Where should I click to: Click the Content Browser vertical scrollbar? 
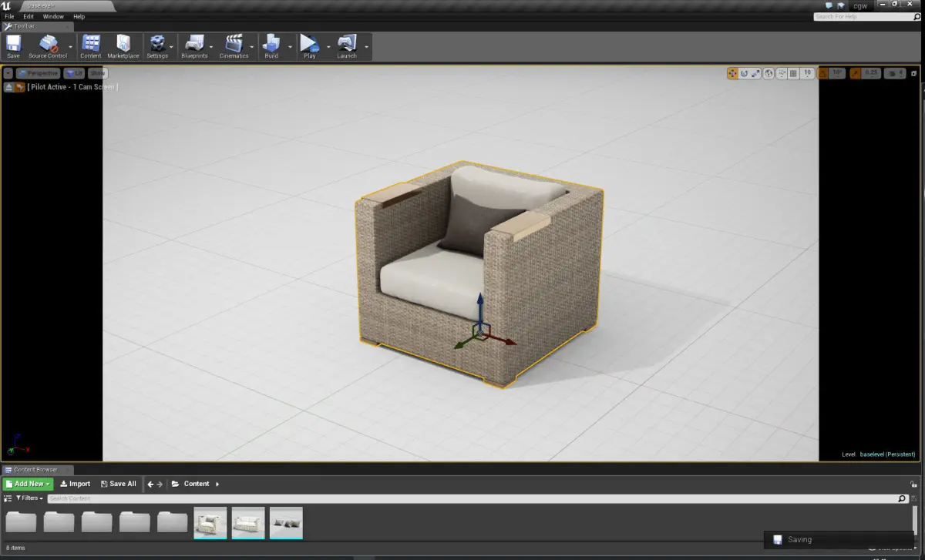[x=913, y=521]
